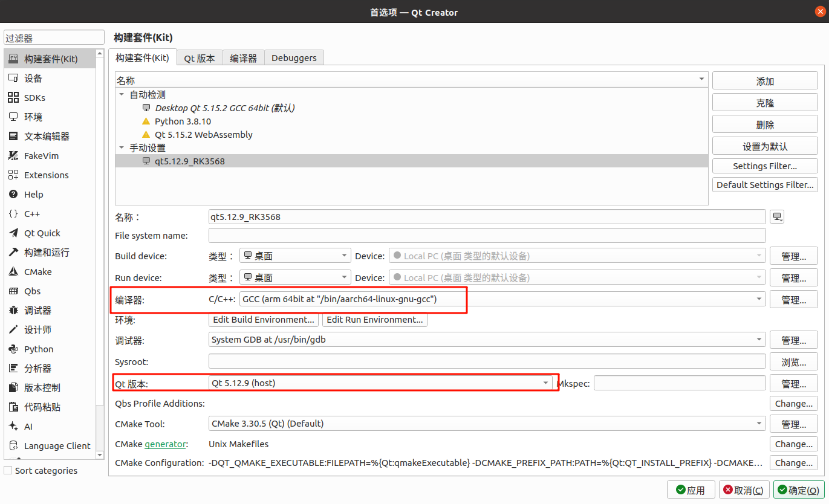This screenshot has width=829, height=504.
Task: Open the Language Client icon
Action: pyautogui.click(x=13, y=445)
